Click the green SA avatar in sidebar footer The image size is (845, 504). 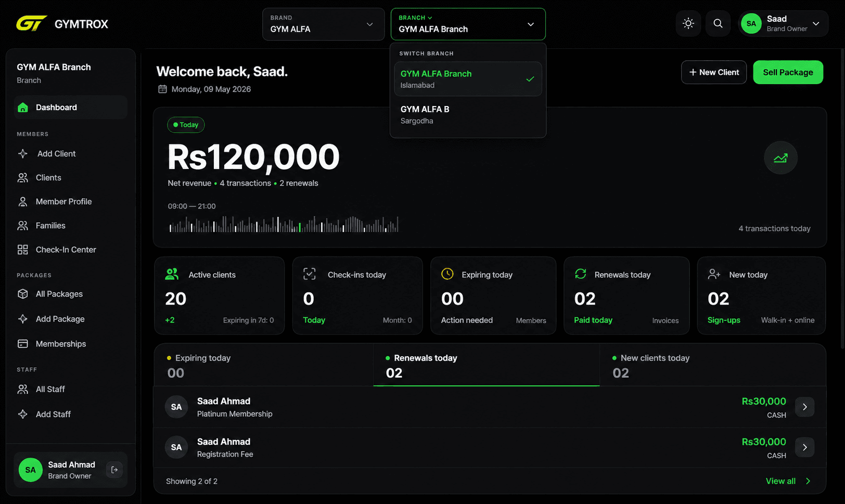pos(31,470)
